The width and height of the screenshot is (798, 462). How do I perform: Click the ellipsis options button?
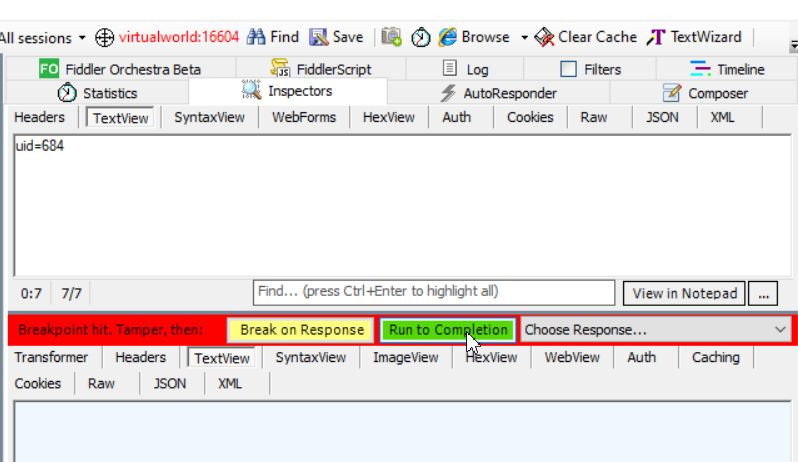click(763, 294)
